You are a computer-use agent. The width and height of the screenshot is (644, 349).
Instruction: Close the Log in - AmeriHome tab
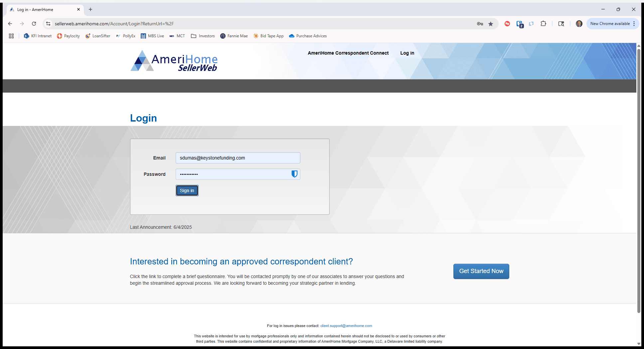[x=79, y=10]
